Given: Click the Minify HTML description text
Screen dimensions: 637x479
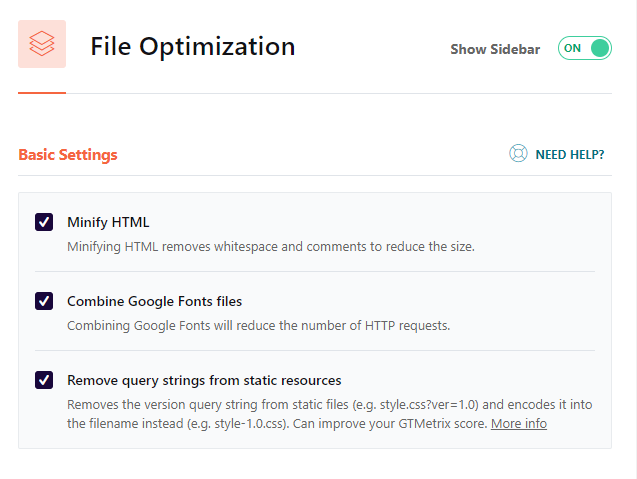Looking at the screenshot, I should coord(270,246).
